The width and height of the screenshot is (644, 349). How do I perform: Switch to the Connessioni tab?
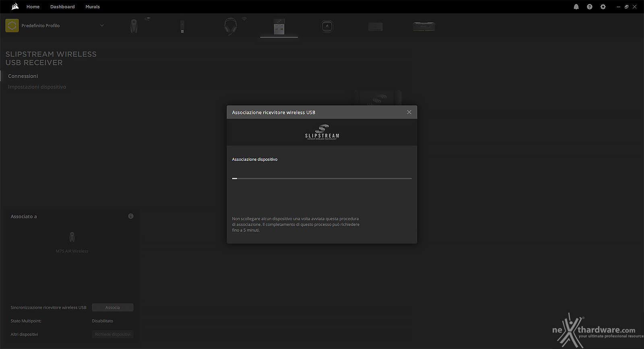(23, 76)
